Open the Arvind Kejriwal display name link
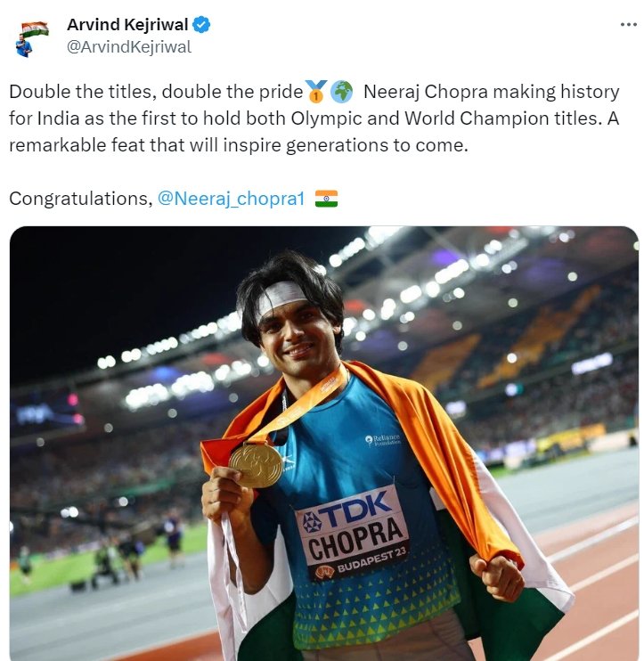The width and height of the screenshot is (644, 661). pos(126,25)
